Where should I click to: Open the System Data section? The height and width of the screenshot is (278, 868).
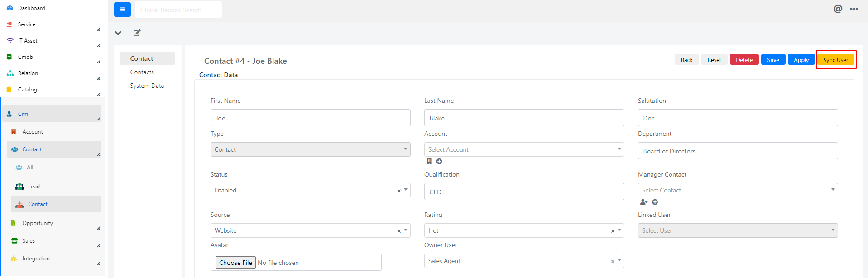147,86
